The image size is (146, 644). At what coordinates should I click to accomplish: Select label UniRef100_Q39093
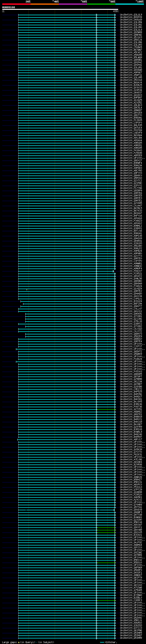tap(131, 243)
